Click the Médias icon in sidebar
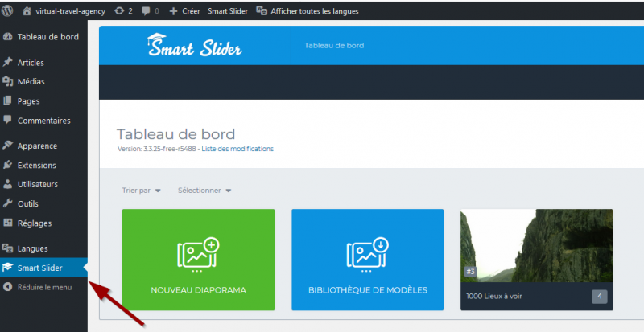This screenshot has height=332, width=644. point(8,81)
